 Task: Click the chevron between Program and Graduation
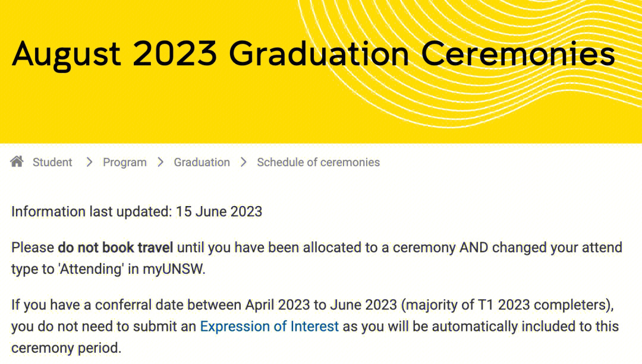(x=160, y=162)
